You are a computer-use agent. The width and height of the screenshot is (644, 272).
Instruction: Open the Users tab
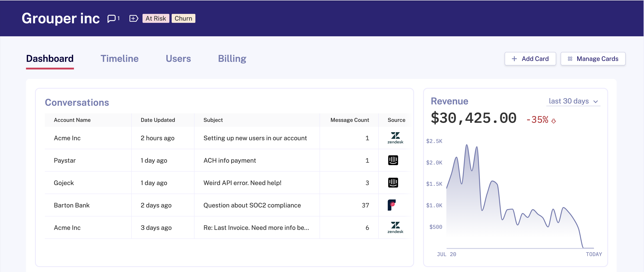click(x=178, y=58)
